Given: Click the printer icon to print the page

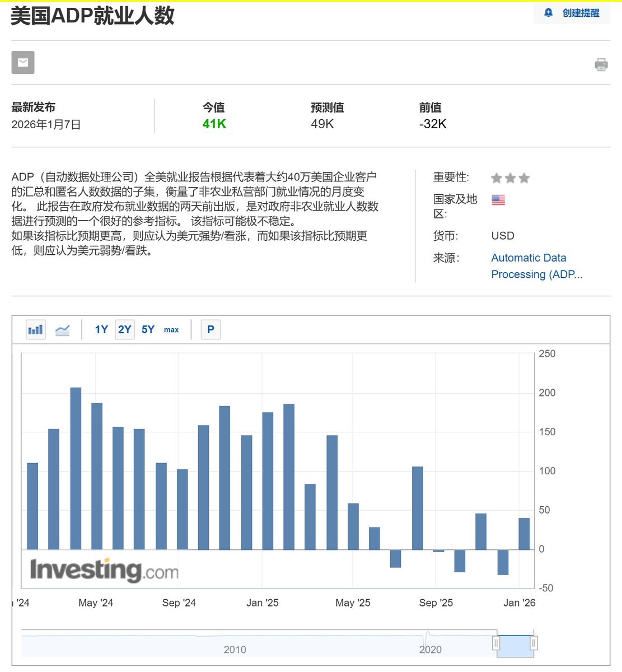Looking at the screenshot, I should (x=601, y=64).
